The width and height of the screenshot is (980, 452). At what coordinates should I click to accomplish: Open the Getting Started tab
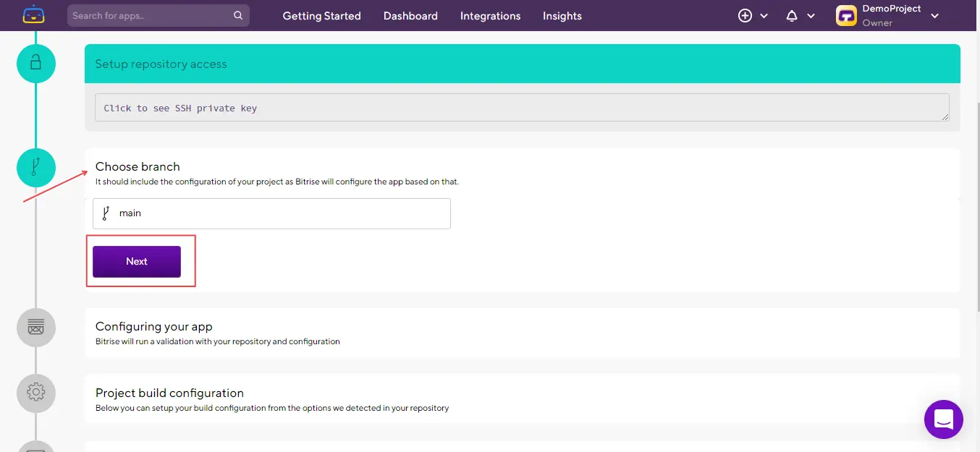click(x=321, y=16)
